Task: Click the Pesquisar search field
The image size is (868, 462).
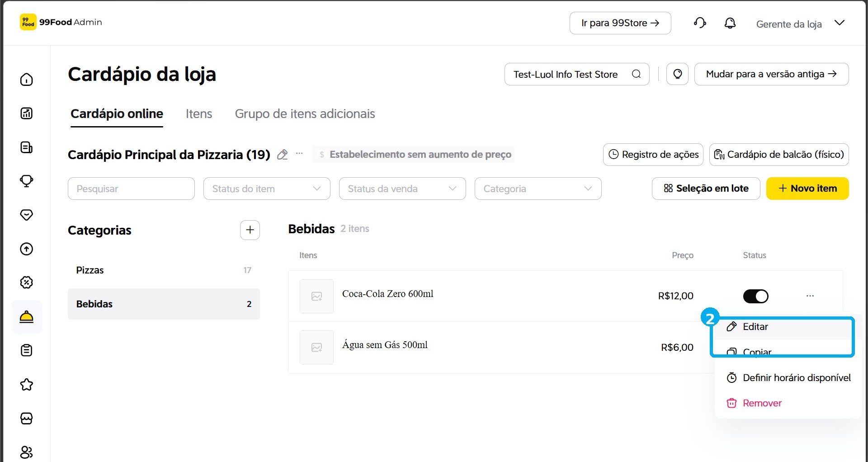Action: 131,189
